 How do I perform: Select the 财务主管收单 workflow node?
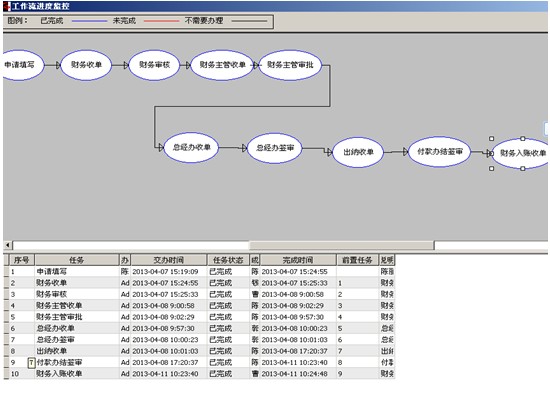(x=222, y=65)
